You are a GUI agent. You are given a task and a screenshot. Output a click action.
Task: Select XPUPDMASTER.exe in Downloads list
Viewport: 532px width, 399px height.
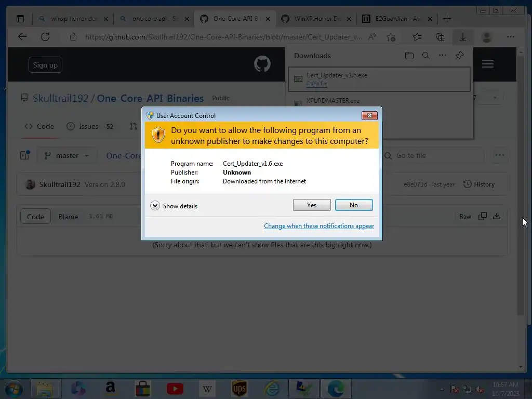pyautogui.click(x=333, y=101)
